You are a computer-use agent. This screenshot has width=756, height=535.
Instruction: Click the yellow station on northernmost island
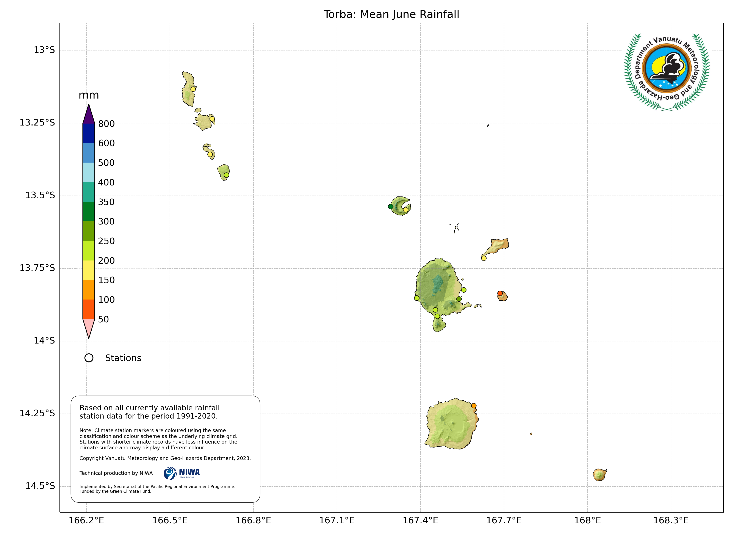pos(193,89)
